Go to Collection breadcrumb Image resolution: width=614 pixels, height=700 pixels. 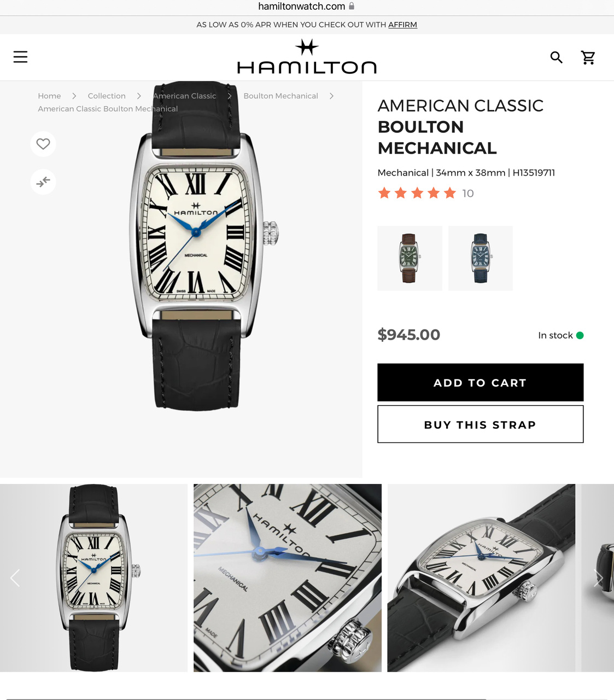click(107, 96)
